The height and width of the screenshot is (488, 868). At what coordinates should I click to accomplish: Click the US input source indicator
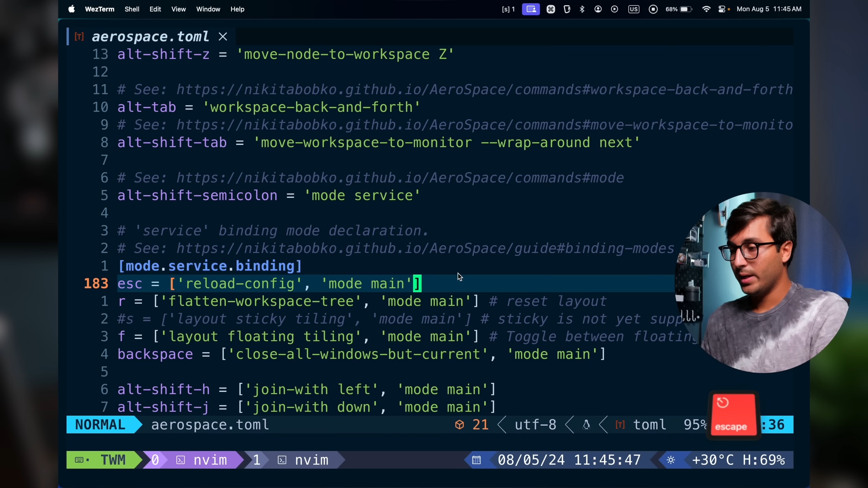[x=633, y=9]
